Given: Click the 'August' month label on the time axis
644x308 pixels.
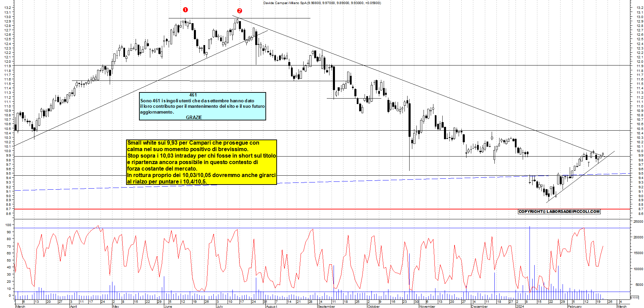Looking at the screenshot, I should tap(272, 306).
